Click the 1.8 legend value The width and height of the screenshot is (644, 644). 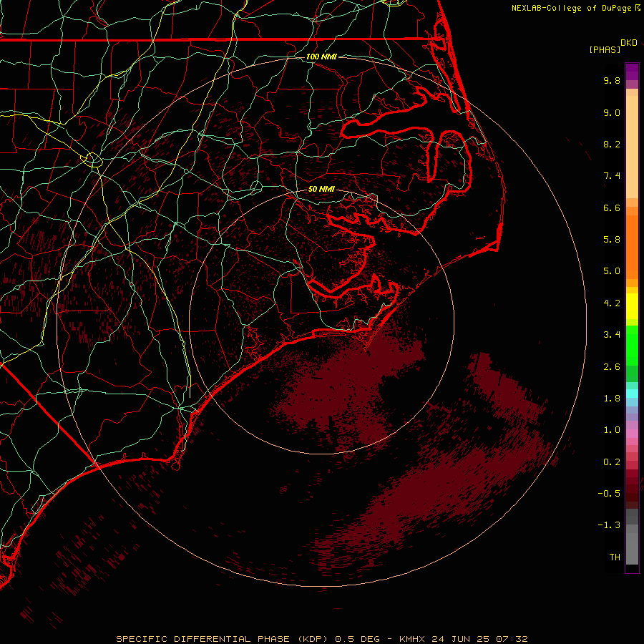(x=612, y=399)
